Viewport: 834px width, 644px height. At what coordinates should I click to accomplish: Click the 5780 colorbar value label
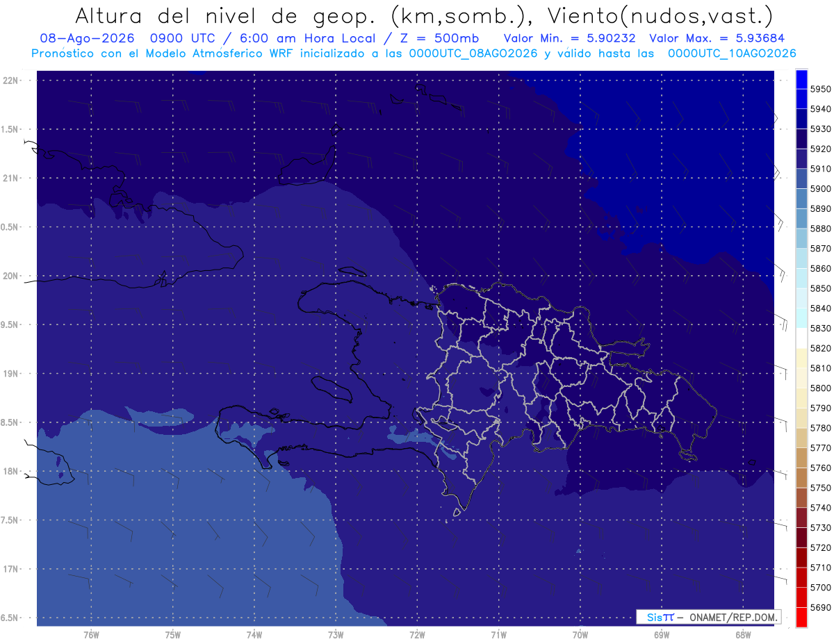pos(821,428)
